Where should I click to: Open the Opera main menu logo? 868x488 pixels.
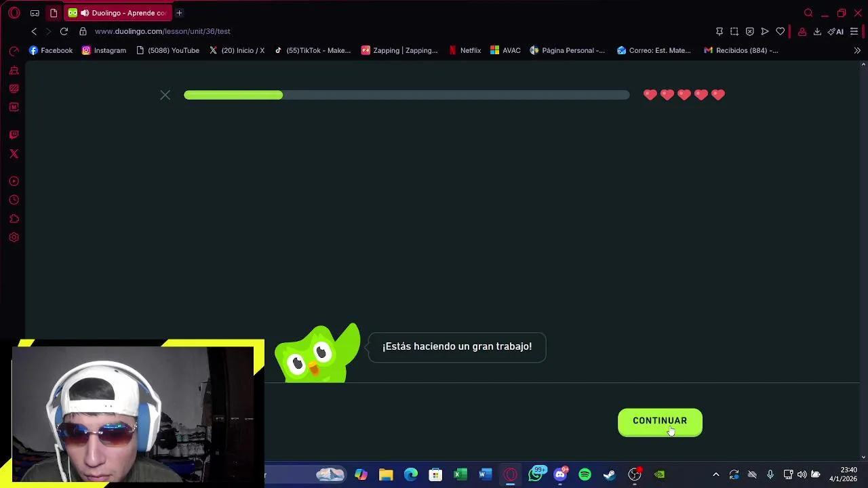14,13
